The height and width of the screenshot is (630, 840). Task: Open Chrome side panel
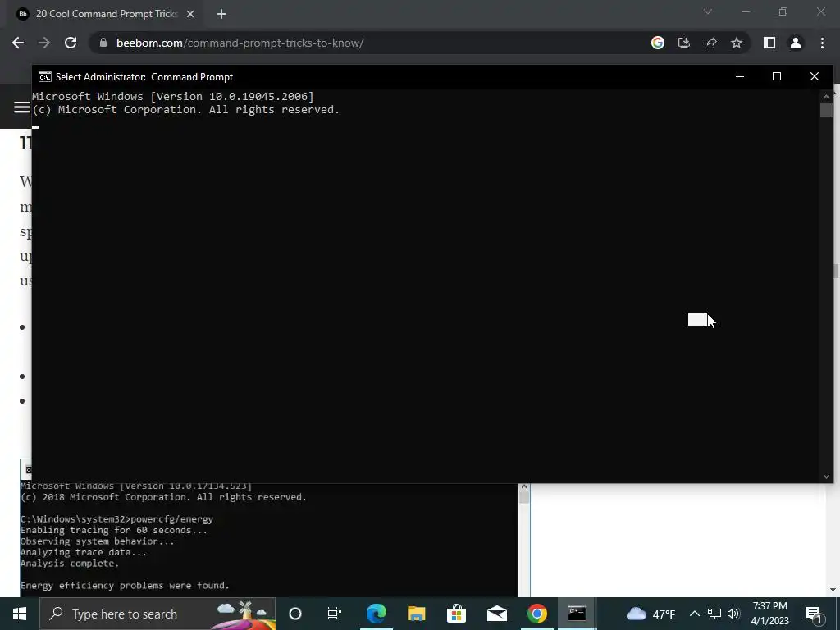tap(769, 43)
